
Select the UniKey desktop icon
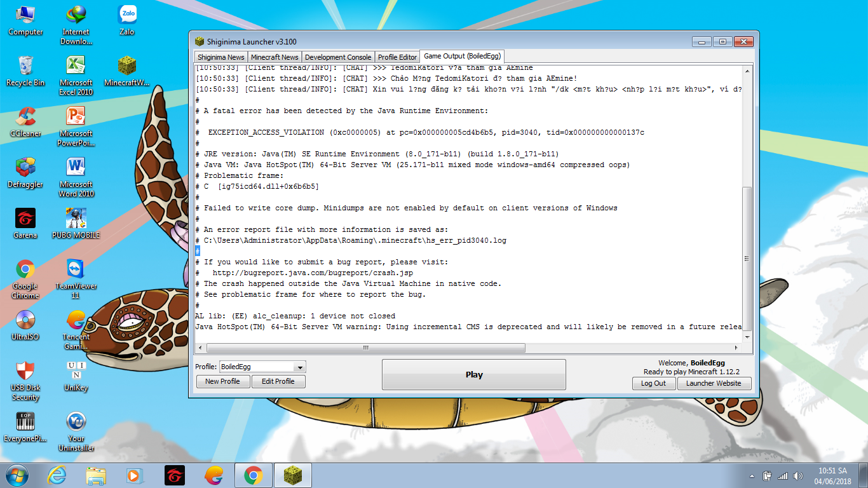[76, 376]
